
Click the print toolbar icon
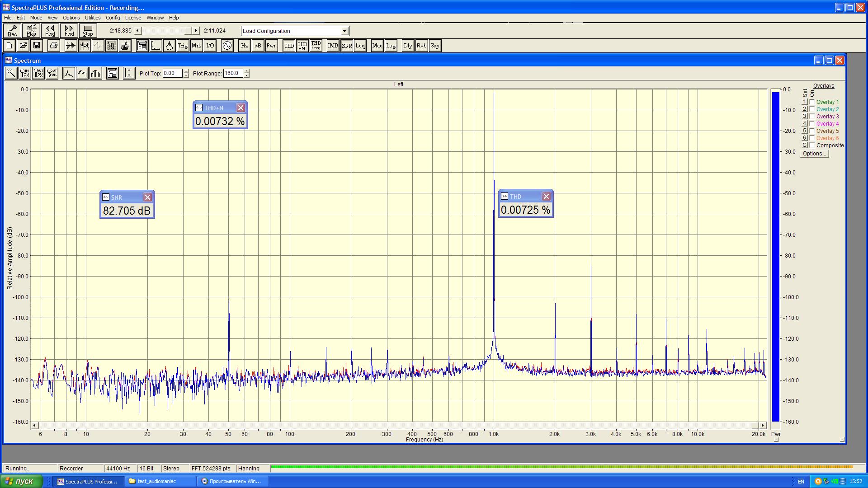[54, 46]
